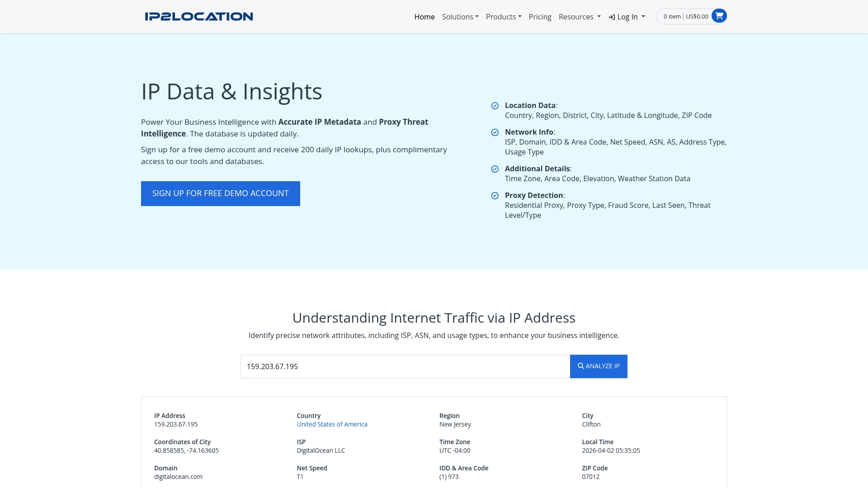Click magnifier icon on Analyze IP
868x488 pixels.
(x=580, y=366)
